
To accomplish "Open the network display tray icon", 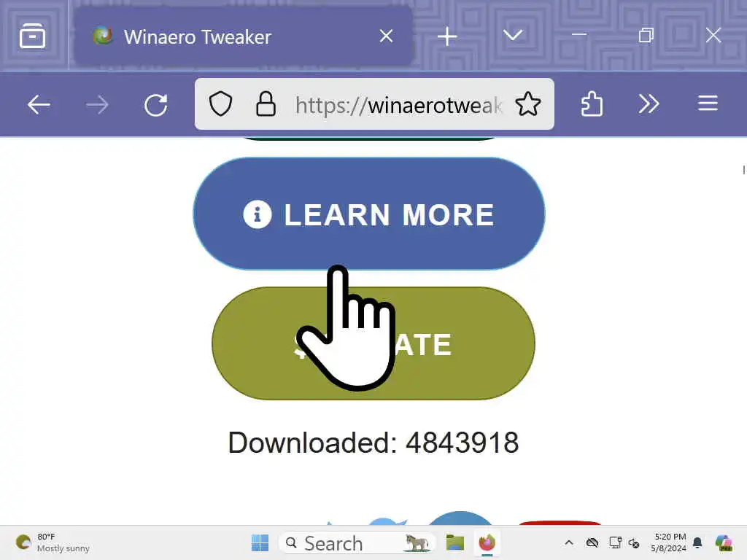I will (615, 542).
